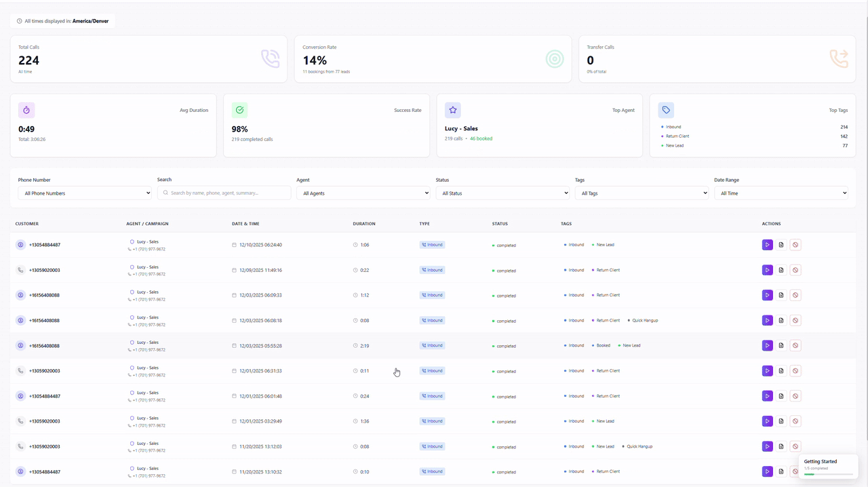Open transcript icon for 12/01/2025 06:31:33 call
This screenshot has height=487, width=868.
(x=781, y=371)
